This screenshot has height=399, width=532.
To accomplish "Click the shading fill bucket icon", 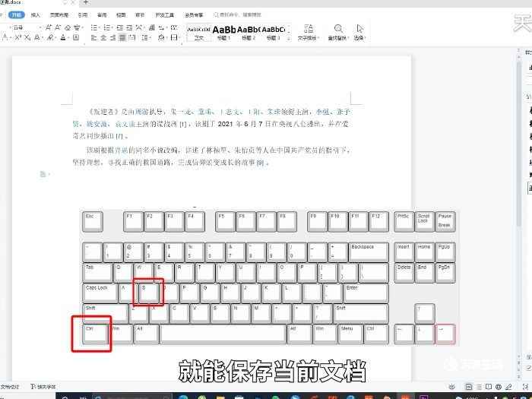I will [x=161, y=38].
